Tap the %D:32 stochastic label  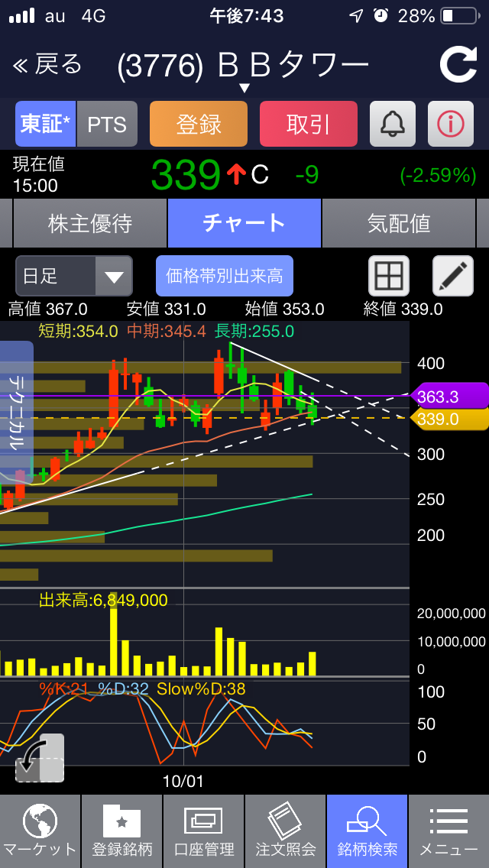click(123, 689)
